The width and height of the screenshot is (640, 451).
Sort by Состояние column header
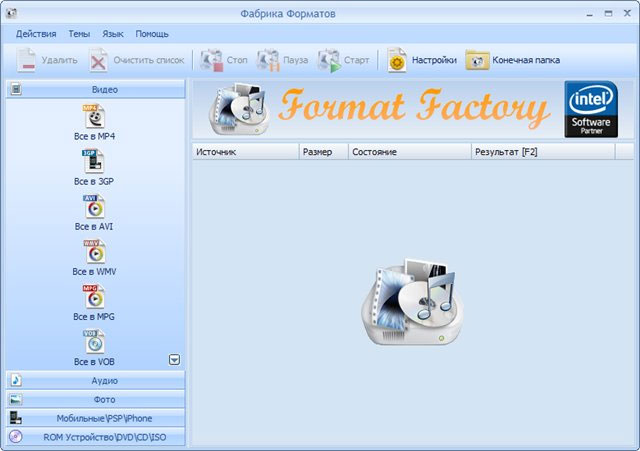410,152
